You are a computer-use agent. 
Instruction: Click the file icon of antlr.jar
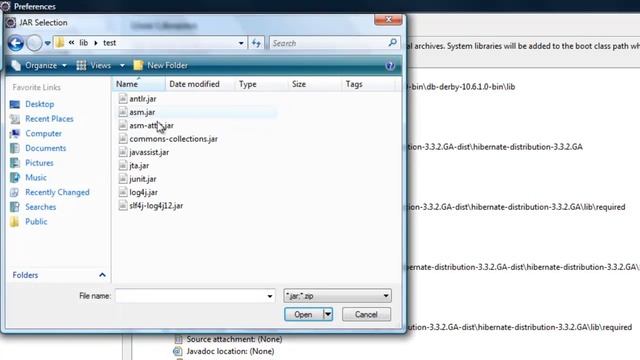122,98
